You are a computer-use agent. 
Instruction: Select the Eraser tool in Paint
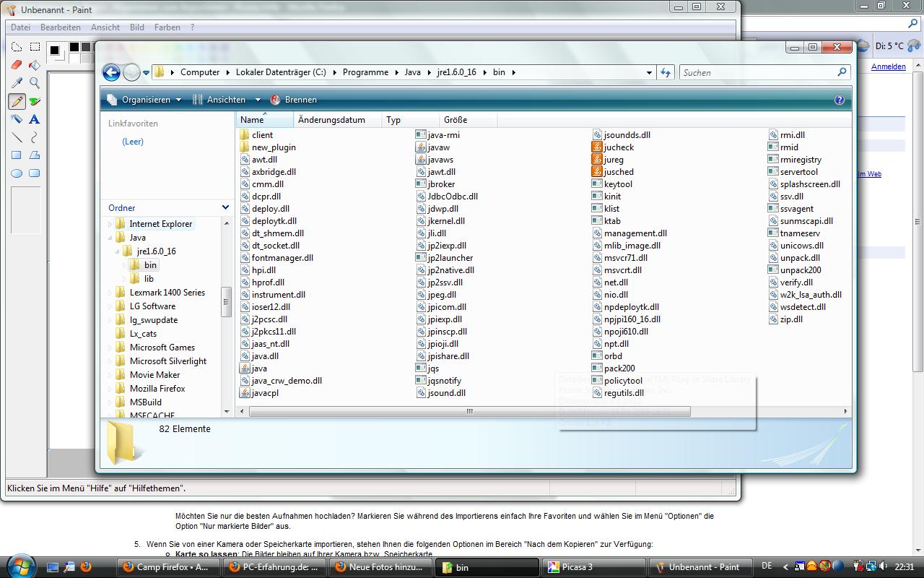(x=17, y=65)
